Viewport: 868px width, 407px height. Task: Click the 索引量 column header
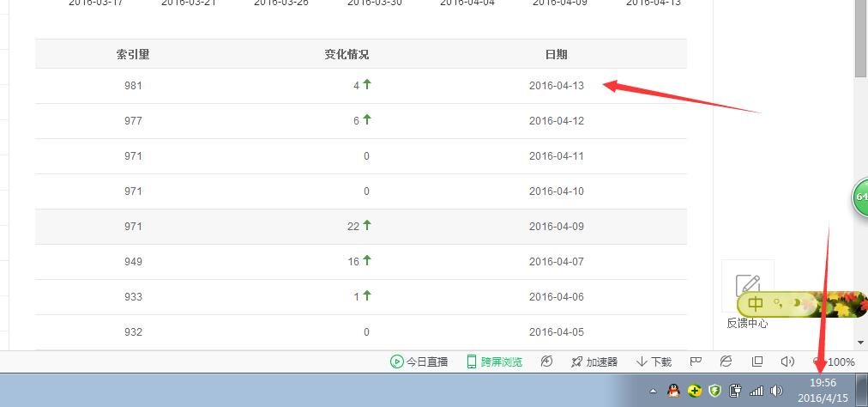pos(133,54)
